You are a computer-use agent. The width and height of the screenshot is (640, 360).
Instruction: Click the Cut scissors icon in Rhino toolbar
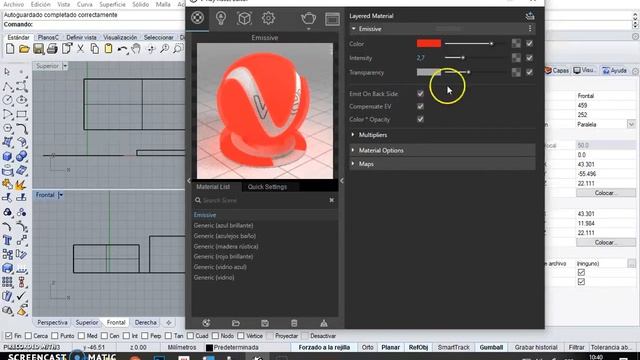(80, 49)
